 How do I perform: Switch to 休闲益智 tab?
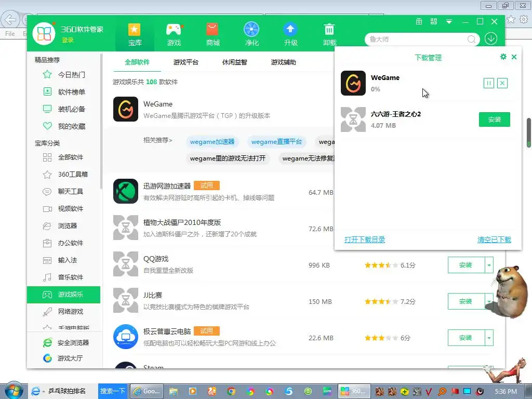234,62
